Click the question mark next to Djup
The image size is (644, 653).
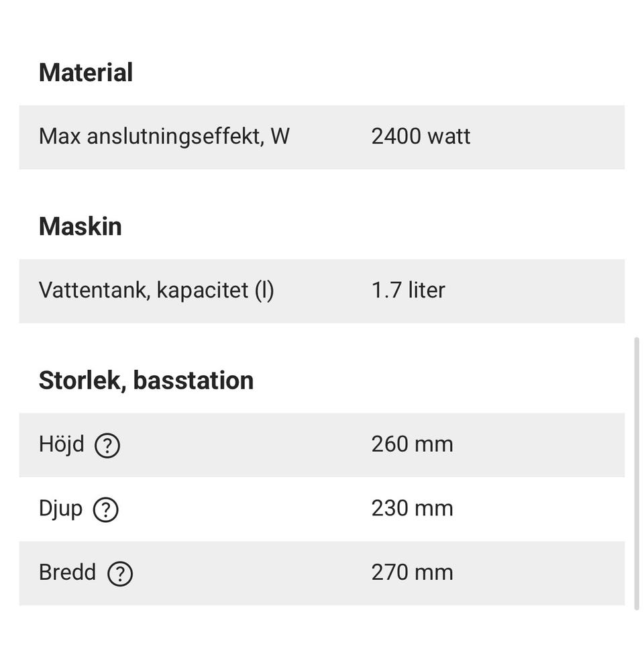click(x=105, y=509)
